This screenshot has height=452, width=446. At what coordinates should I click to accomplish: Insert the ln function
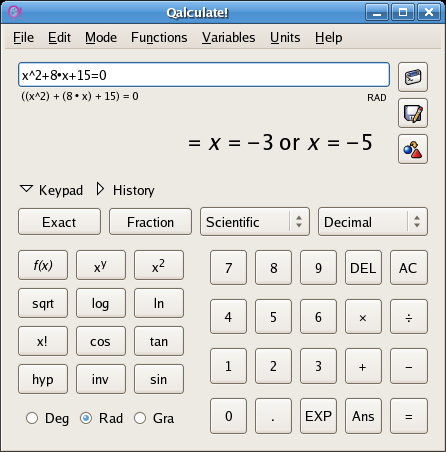pyautogui.click(x=159, y=303)
